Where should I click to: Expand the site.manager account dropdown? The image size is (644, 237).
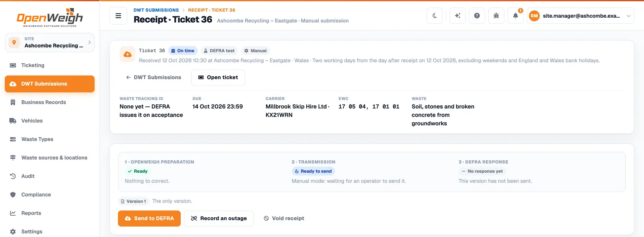click(x=580, y=16)
